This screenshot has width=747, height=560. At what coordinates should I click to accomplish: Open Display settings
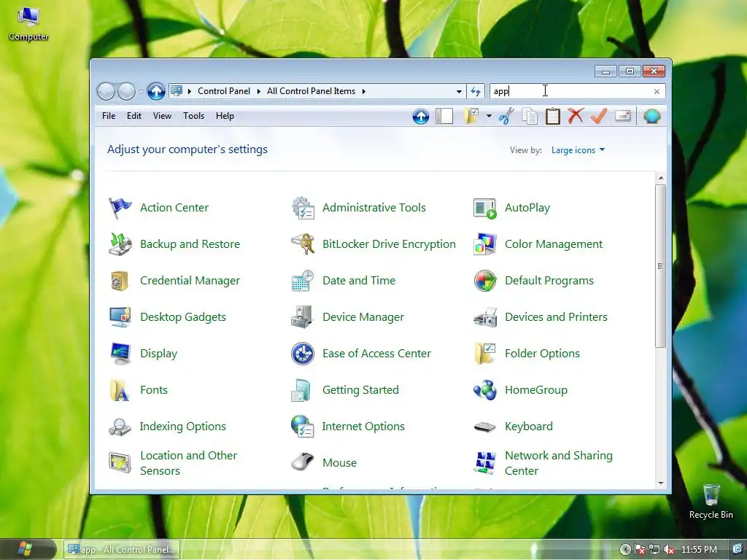pyautogui.click(x=143, y=354)
